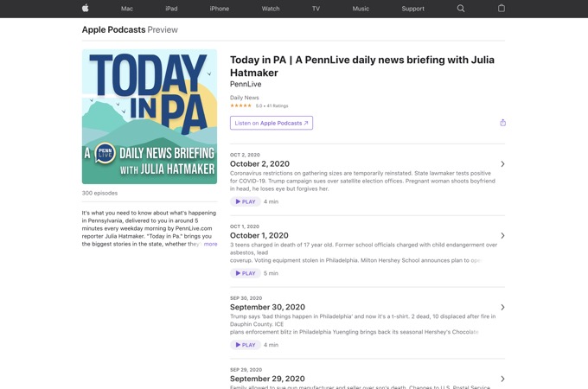Open the shopping bag icon
This screenshot has width=588, height=389.
[x=502, y=9]
